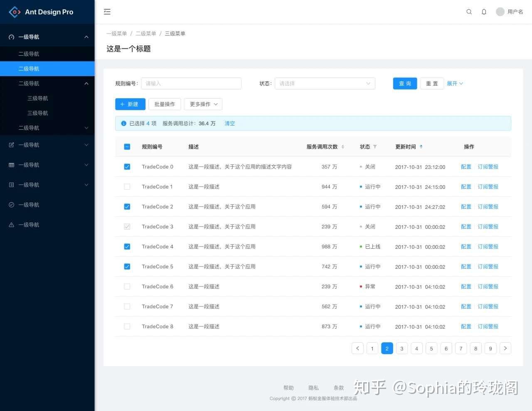Screen dimensions: 532x411
Task: Sort table by 服务调用次数 column
Action: (342, 146)
